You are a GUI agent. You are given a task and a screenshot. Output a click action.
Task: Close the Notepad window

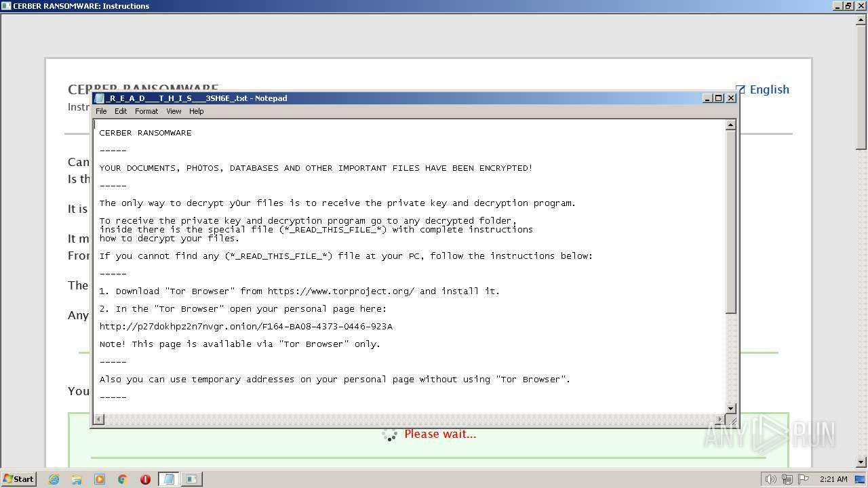pyautogui.click(x=731, y=98)
